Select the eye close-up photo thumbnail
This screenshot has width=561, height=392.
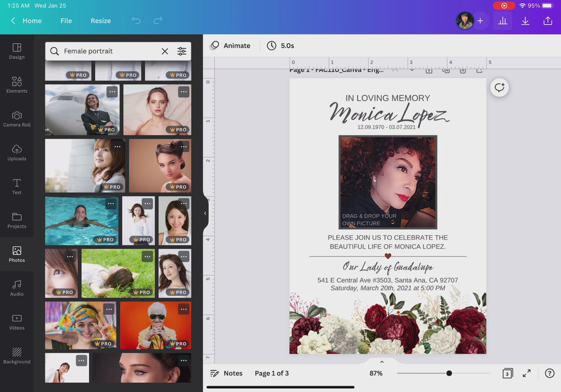click(x=61, y=274)
